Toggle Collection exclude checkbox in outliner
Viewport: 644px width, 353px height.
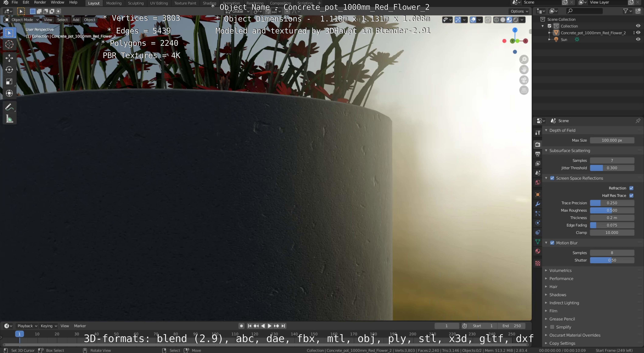pyautogui.click(x=550, y=26)
